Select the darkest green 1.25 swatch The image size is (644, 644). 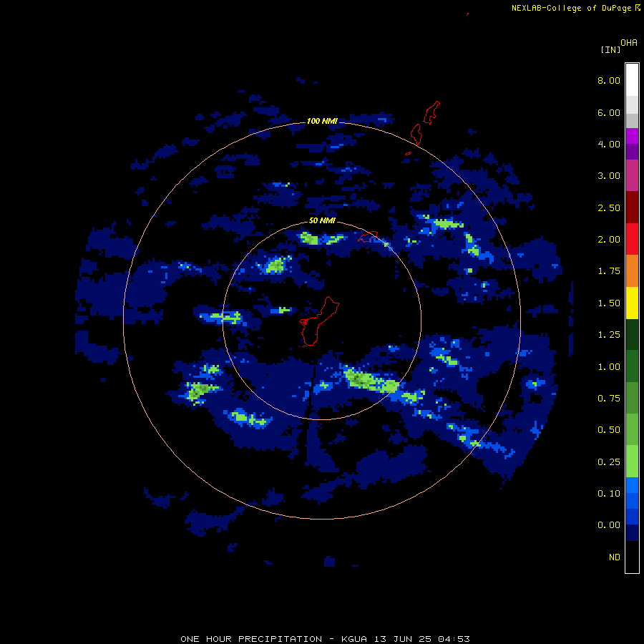coord(632,334)
